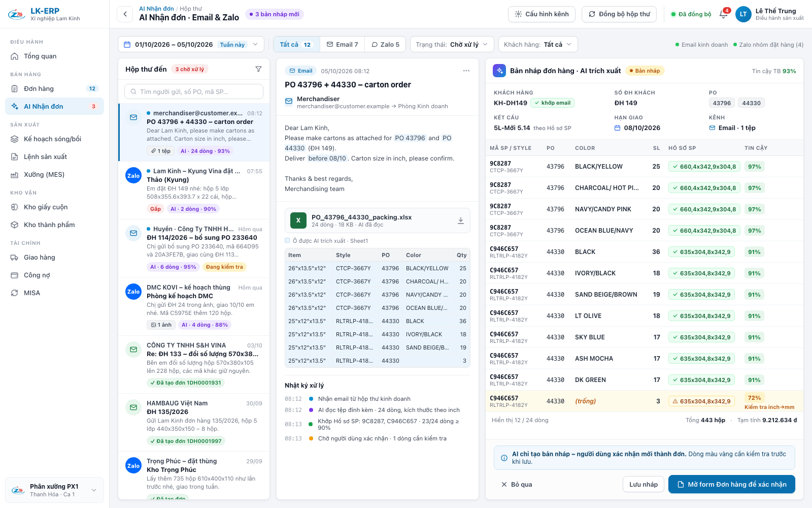Click the warning 635x304,8x342,9 spec chip
The image size is (812, 508).
(701, 401)
